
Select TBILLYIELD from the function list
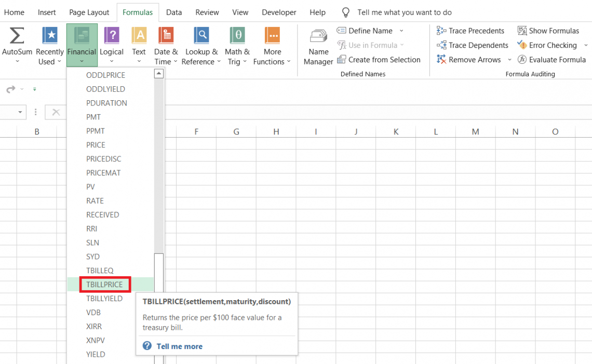click(105, 298)
